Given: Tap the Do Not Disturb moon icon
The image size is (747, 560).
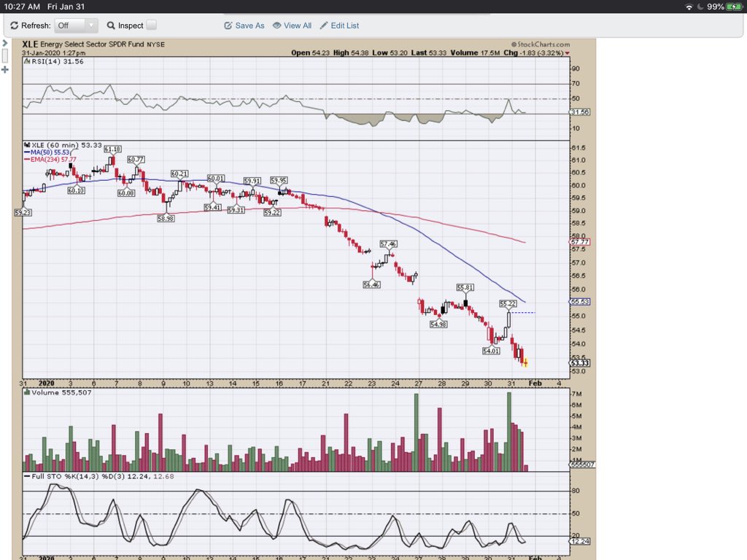Looking at the screenshot, I should point(700,7).
